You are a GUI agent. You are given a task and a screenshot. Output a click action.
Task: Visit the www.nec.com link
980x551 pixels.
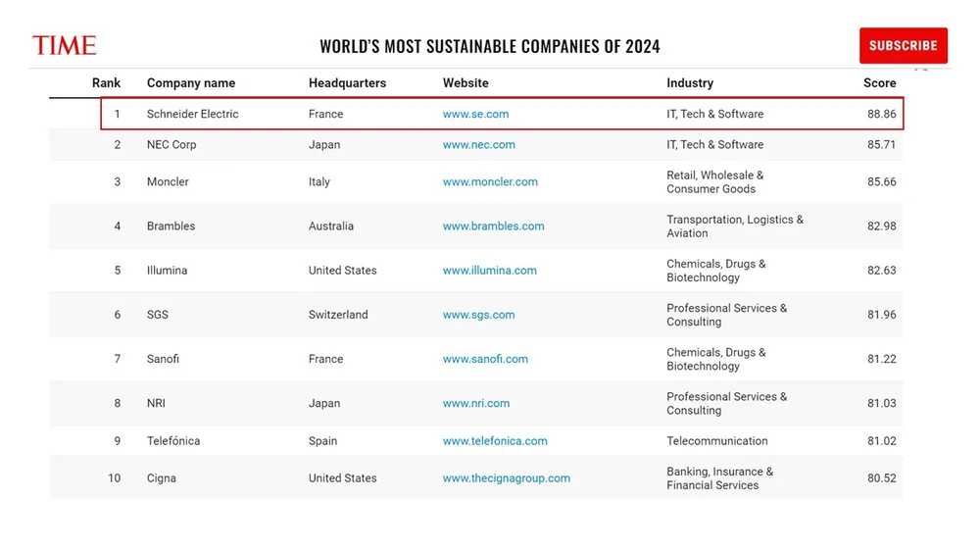[x=478, y=144]
